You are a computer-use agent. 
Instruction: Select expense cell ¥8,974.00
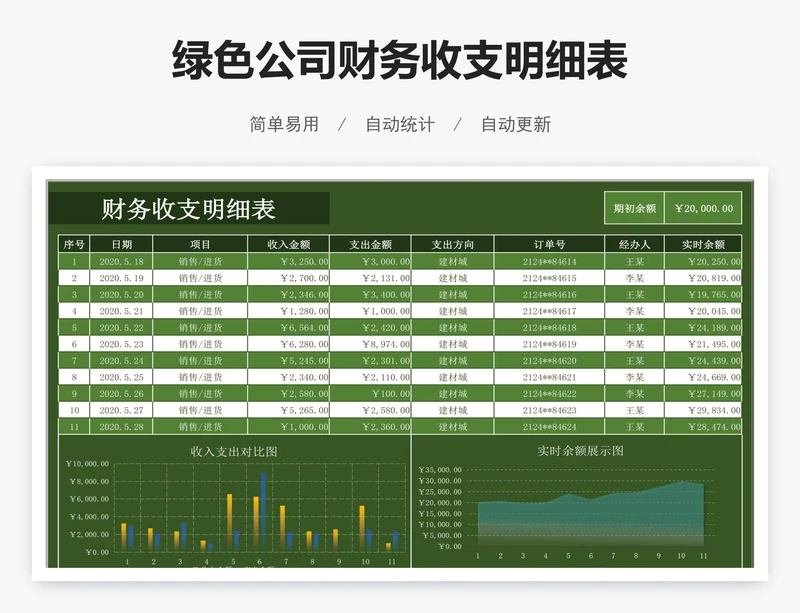[x=370, y=344]
